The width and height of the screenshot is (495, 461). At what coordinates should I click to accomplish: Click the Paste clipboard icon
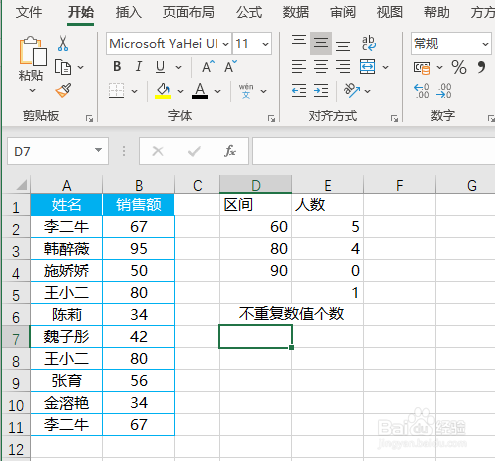33,51
